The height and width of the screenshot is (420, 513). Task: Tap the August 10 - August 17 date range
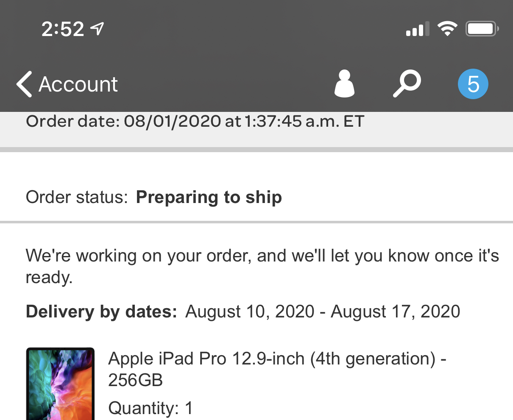point(323,312)
